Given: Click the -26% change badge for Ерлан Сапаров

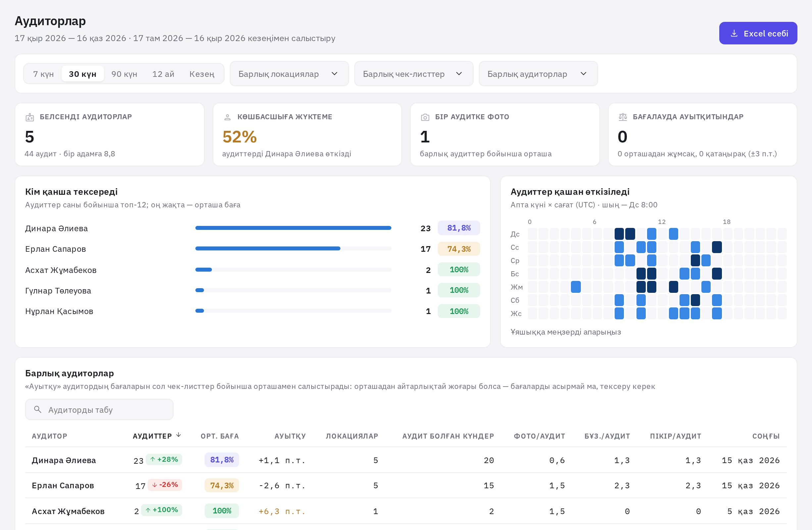Looking at the screenshot, I should (x=165, y=485).
